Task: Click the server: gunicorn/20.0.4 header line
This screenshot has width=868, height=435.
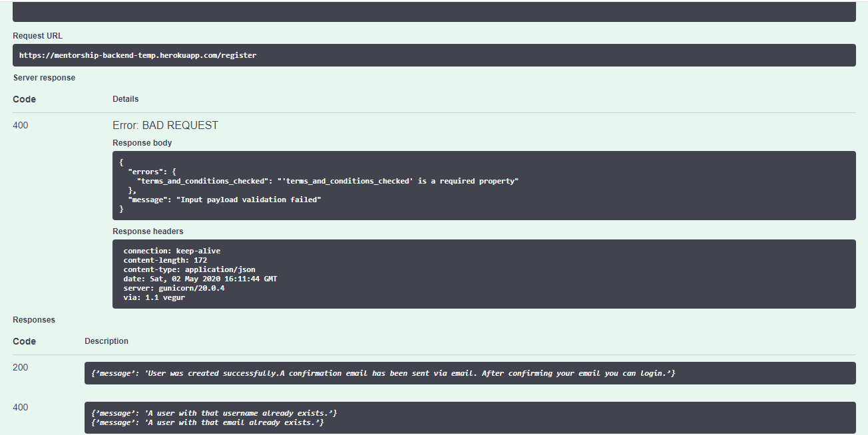Action: (173, 288)
